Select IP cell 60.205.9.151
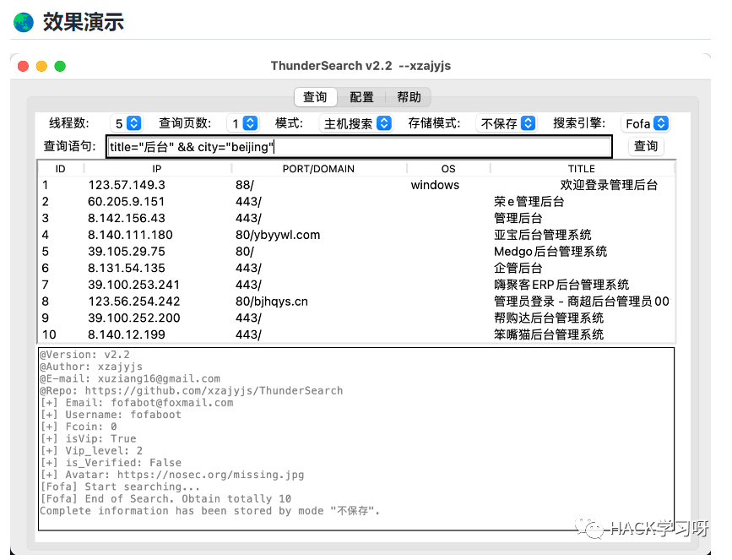This screenshot has height=560, width=732. point(126,202)
